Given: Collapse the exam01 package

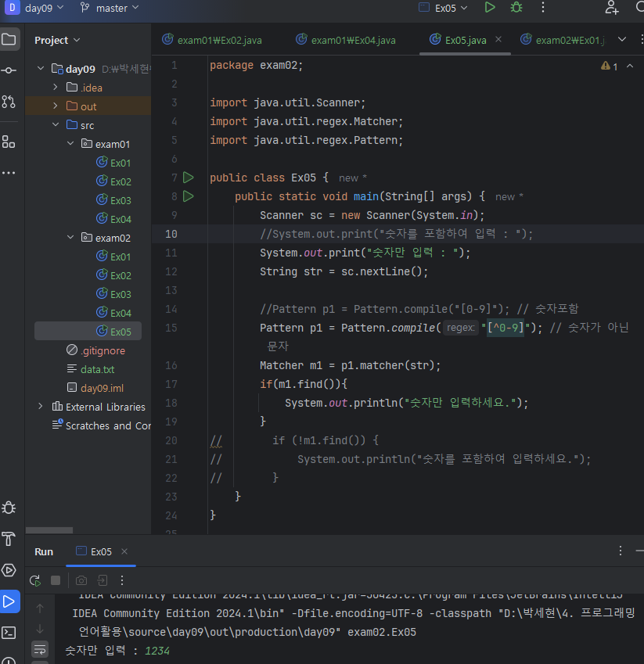Looking at the screenshot, I should [70, 143].
